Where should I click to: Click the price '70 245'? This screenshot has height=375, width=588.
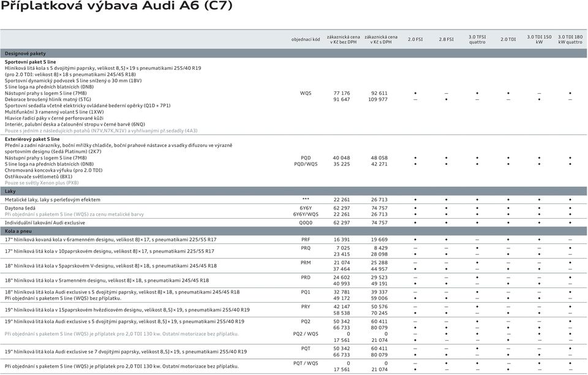[x=379, y=313]
